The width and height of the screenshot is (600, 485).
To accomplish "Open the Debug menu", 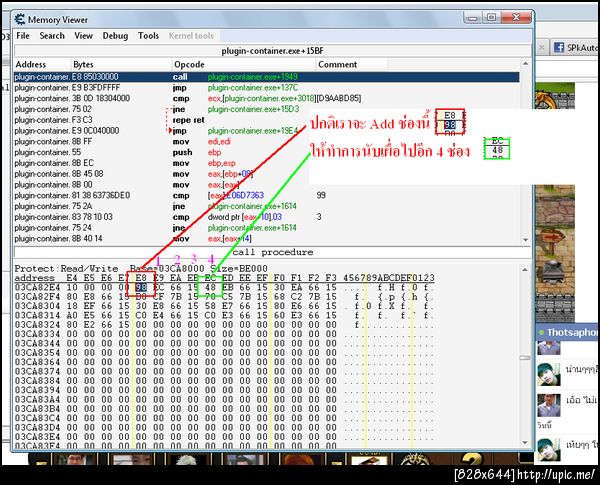I will (x=115, y=36).
